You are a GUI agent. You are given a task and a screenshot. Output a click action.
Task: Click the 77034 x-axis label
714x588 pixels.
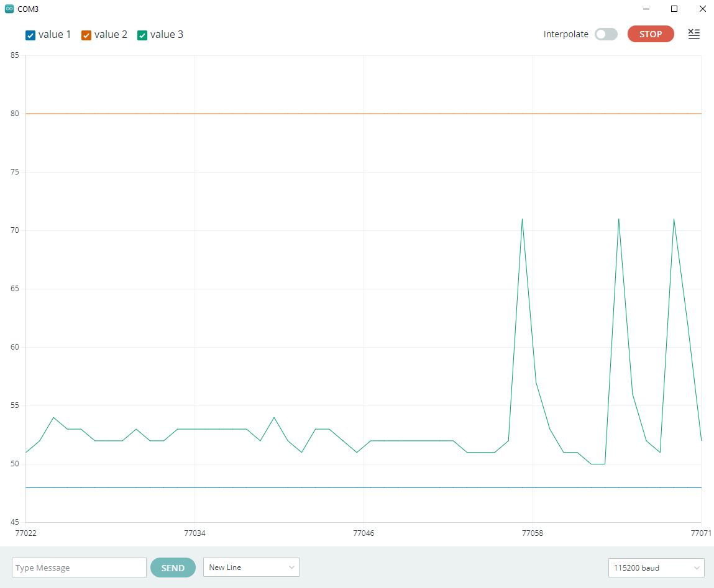point(195,533)
